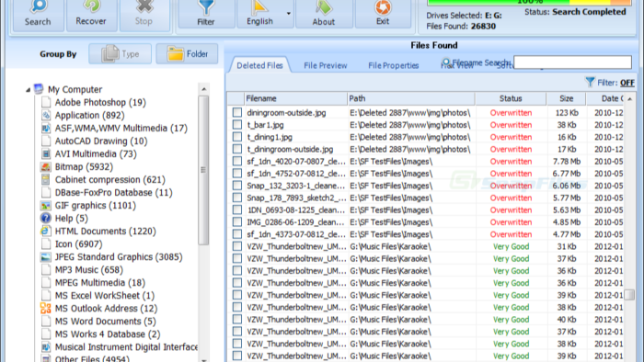The width and height of the screenshot is (644, 362).
Task: Select Musical Instrument Digital Interface icon
Action: tap(46, 346)
